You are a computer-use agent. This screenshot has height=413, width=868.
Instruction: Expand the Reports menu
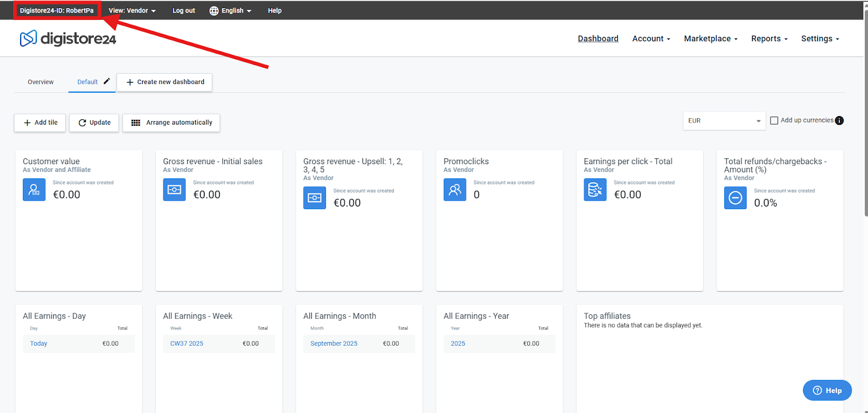pyautogui.click(x=769, y=38)
